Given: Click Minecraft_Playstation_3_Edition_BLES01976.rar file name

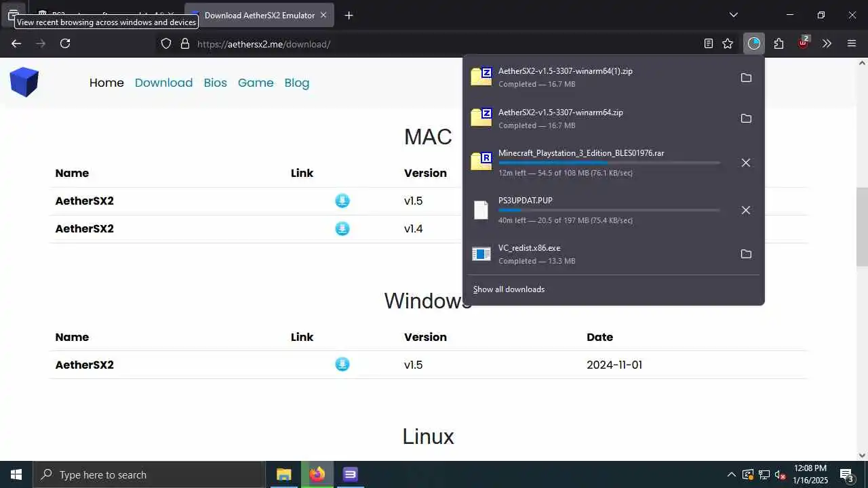Looking at the screenshot, I should [x=581, y=153].
